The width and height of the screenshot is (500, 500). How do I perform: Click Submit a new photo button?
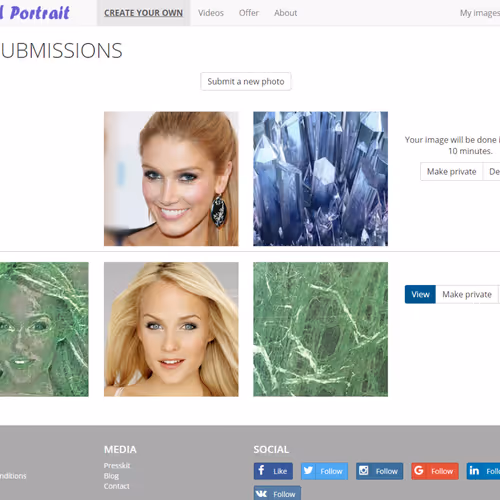pos(246,81)
